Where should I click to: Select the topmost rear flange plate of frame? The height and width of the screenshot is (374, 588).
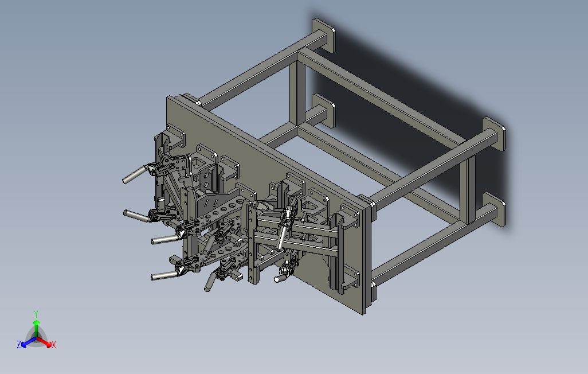324,35
